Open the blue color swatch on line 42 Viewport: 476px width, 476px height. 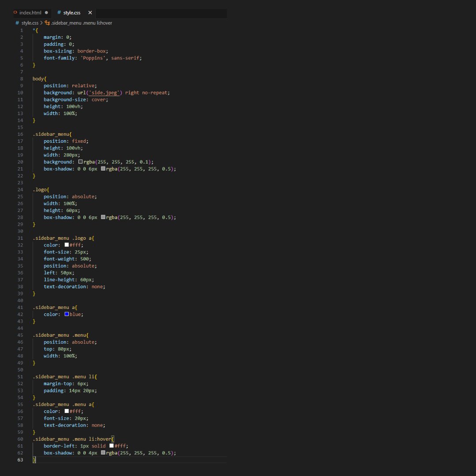click(67, 314)
